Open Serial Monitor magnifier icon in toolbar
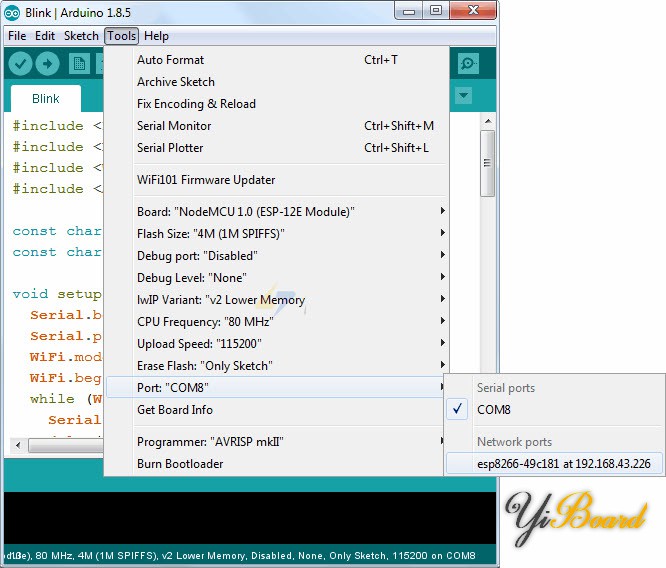666x568 pixels. point(468,64)
